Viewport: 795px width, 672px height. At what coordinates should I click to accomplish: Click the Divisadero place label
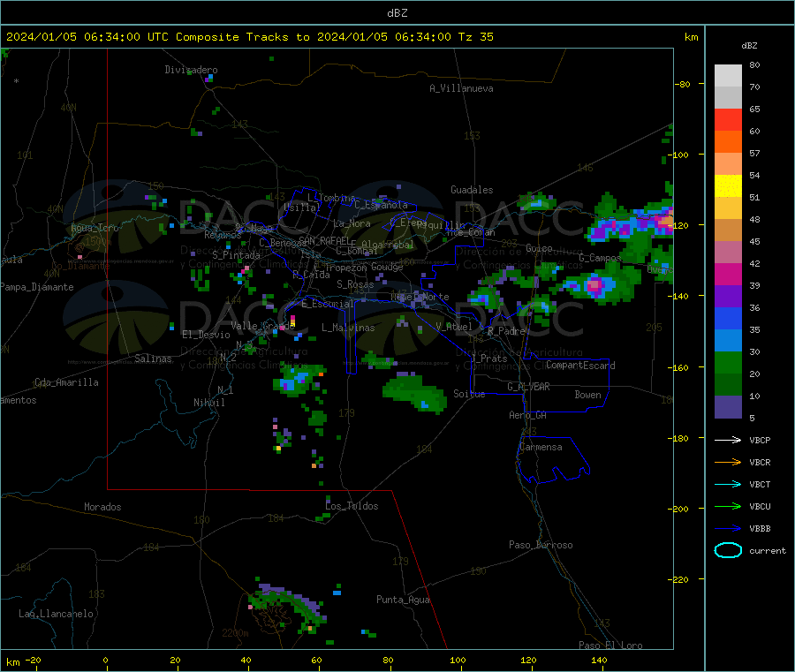pos(191,70)
